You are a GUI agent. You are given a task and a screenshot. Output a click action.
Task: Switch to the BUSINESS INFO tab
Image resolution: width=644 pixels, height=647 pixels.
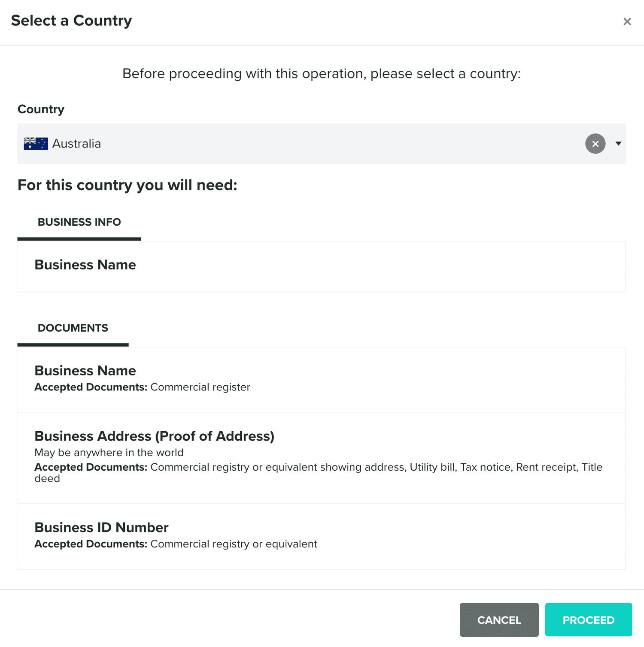[x=79, y=222]
